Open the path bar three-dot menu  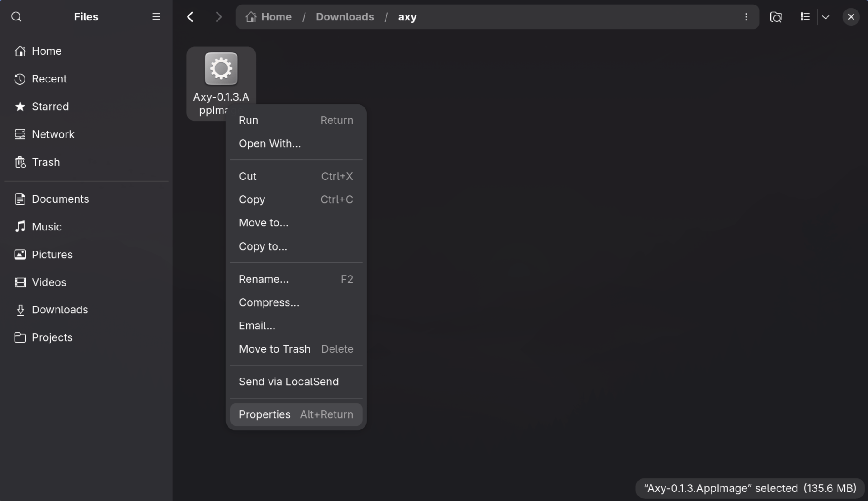coord(746,17)
